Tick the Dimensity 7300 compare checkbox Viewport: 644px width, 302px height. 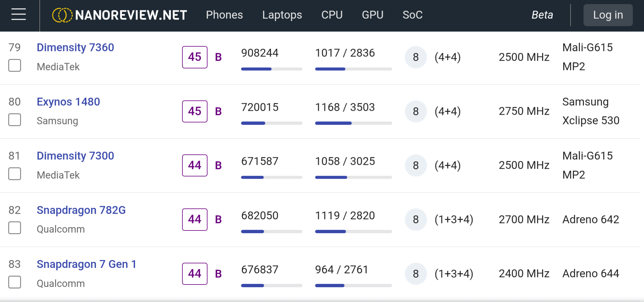pos(15,174)
